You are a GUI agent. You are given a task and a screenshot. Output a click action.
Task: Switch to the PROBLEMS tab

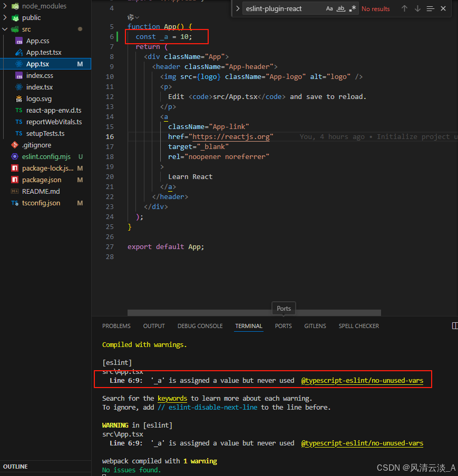(x=116, y=326)
